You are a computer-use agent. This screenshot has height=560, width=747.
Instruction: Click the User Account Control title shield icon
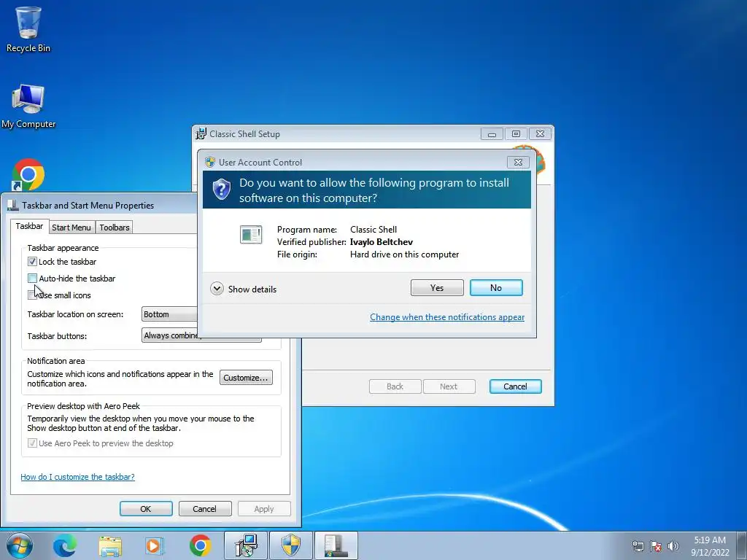coord(209,162)
